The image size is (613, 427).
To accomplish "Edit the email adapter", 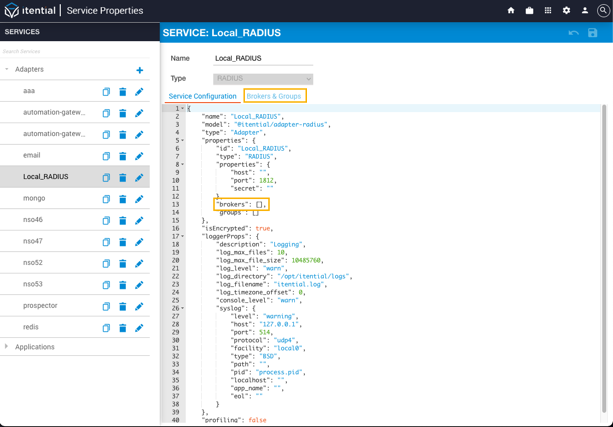I will tap(139, 156).
